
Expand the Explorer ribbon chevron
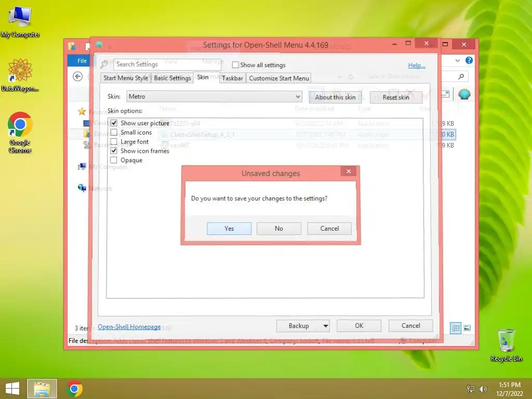pos(457,60)
